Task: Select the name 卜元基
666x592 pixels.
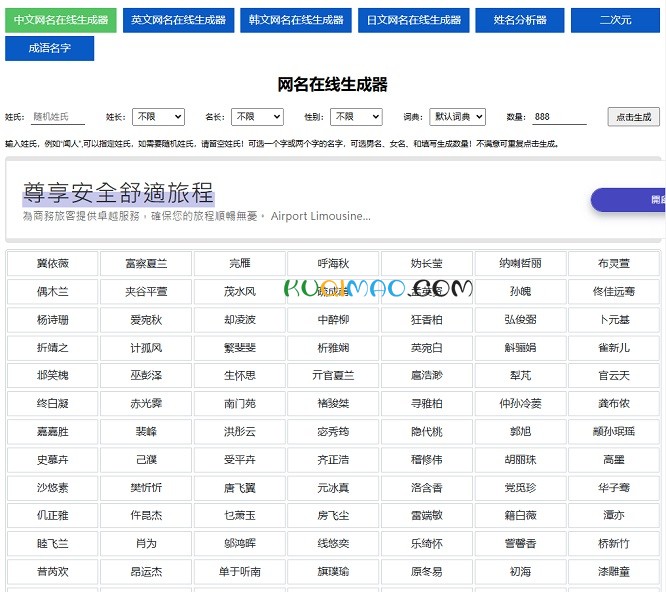Action: [614, 320]
